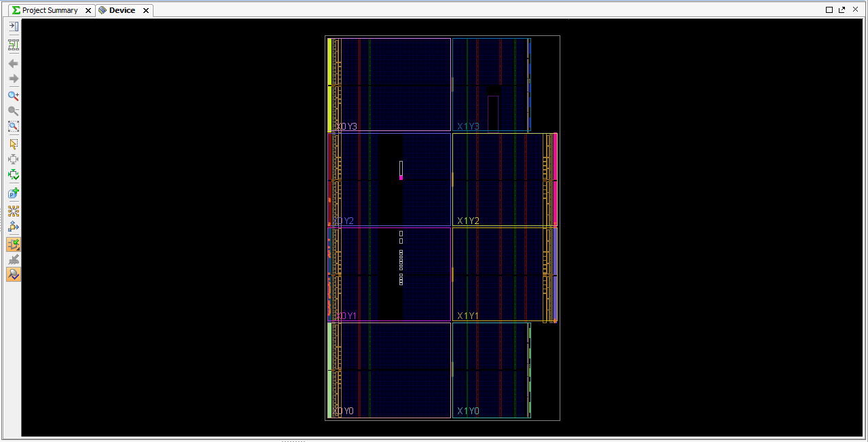Open the panel icon atop the left toolbar
The image size is (868, 442).
pos(13,26)
